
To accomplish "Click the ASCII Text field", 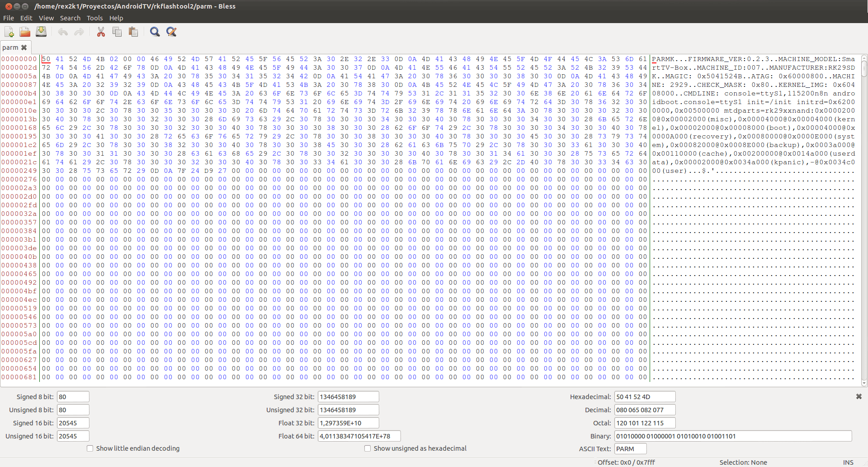I will [631, 449].
